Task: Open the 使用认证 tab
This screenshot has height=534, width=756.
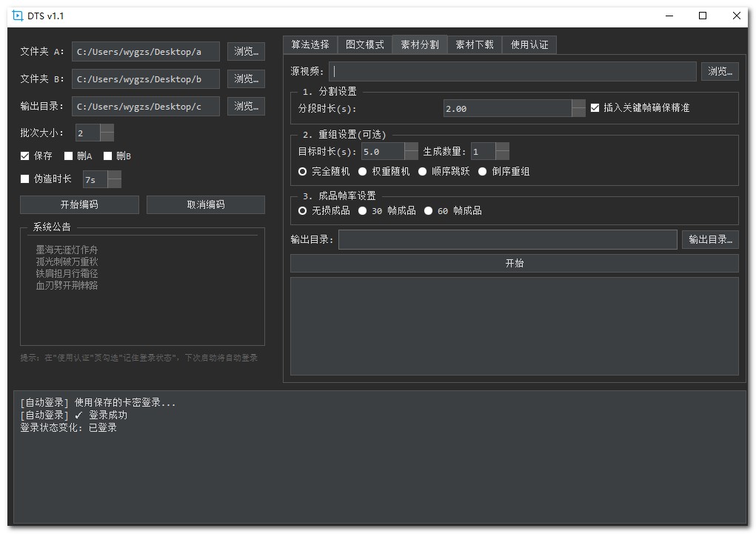Action: pyautogui.click(x=529, y=44)
